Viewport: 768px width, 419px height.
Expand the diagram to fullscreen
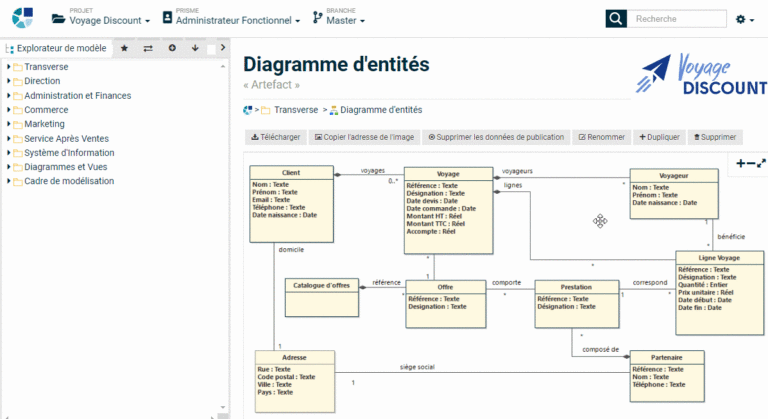tap(761, 163)
